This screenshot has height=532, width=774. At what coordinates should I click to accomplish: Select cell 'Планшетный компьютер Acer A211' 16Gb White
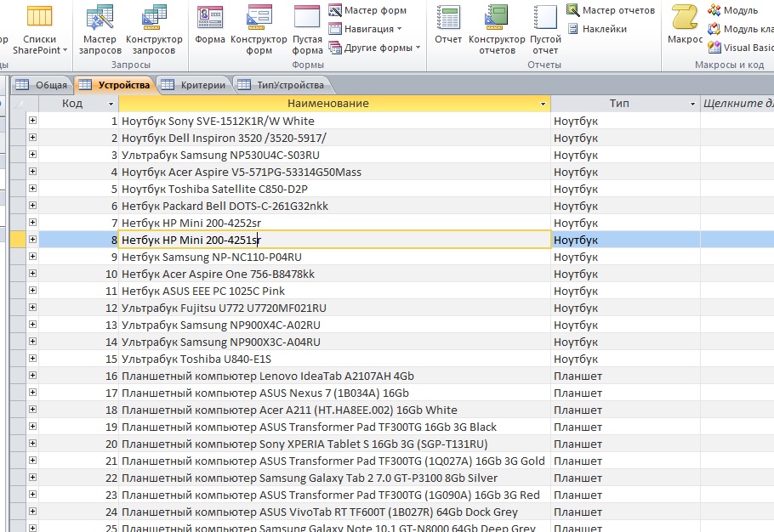[334, 410]
